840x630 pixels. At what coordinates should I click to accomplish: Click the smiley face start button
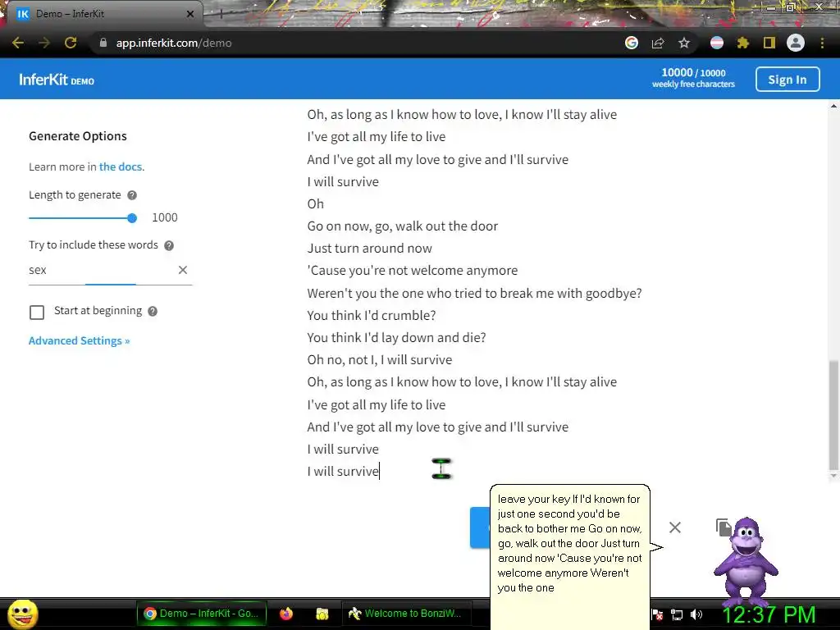click(22, 614)
